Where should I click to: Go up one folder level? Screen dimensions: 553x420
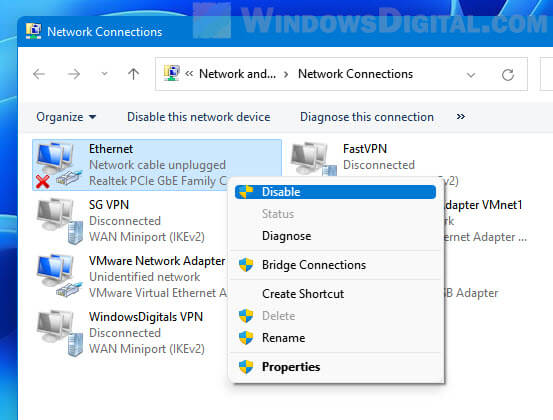(133, 74)
